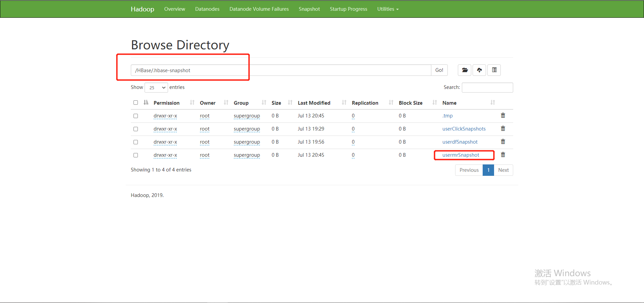644x303 pixels.
Task: Sort table by Owner column arrows
Action: pyautogui.click(x=226, y=103)
